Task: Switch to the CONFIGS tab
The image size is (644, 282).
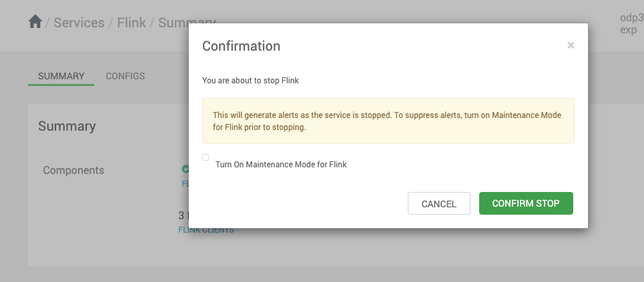Action: pos(125,76)
